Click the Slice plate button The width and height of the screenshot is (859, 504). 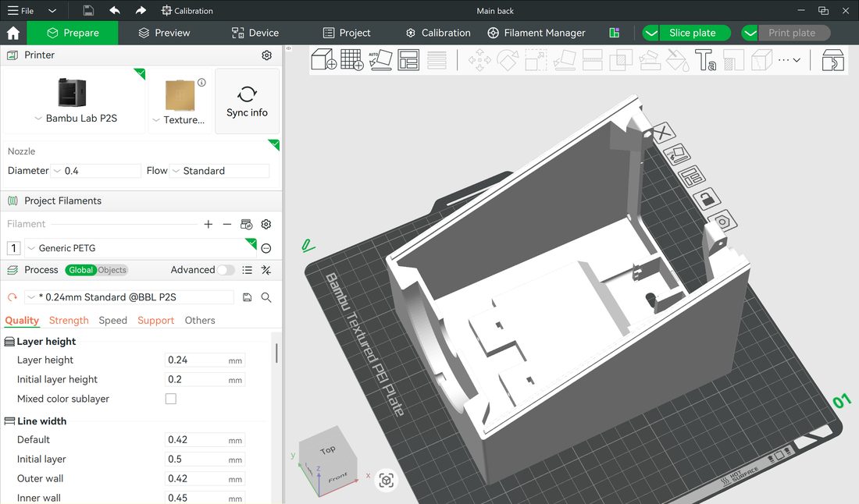695,33
